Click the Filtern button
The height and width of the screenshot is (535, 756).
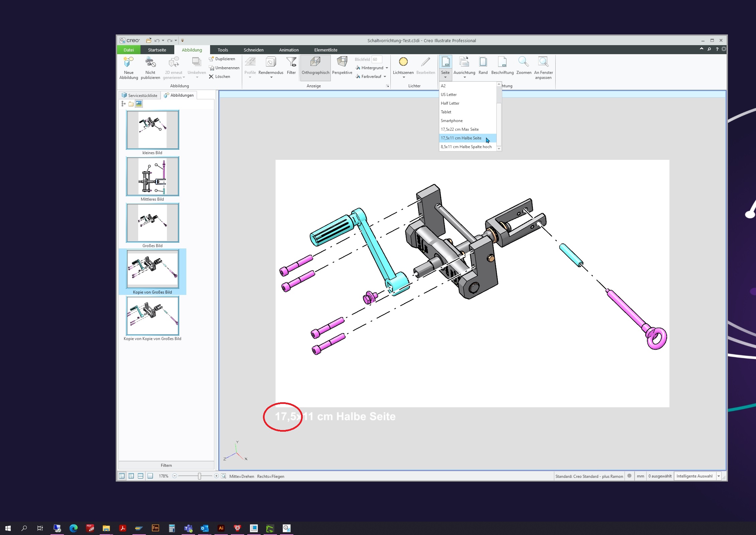[166, 465]
